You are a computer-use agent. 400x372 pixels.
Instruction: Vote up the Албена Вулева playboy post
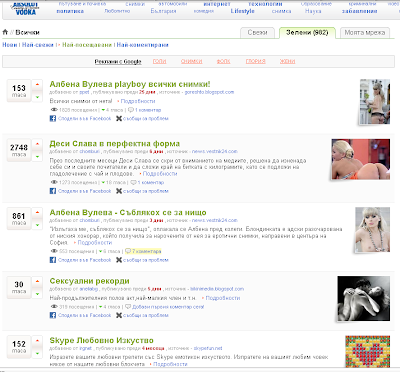tap(37, 85)
